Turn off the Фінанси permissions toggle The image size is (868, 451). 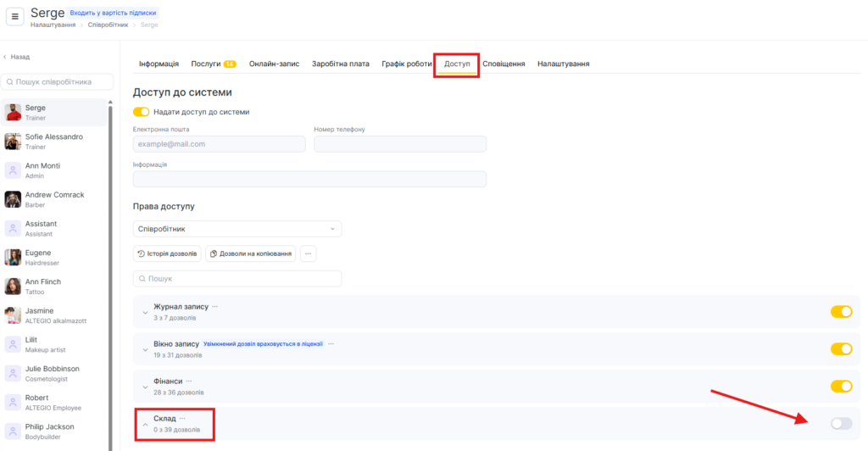click(841, 387)
